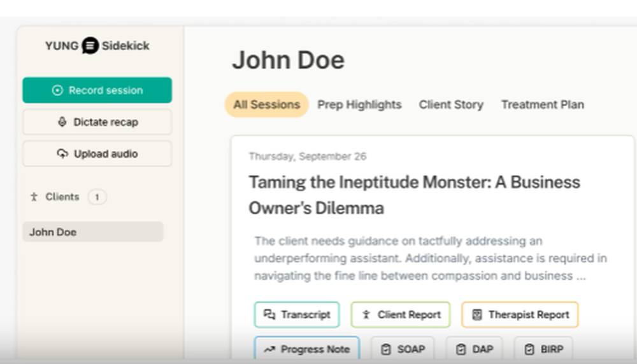Click the session summary paragraph text
637x364 pixels.
point(430,258)
